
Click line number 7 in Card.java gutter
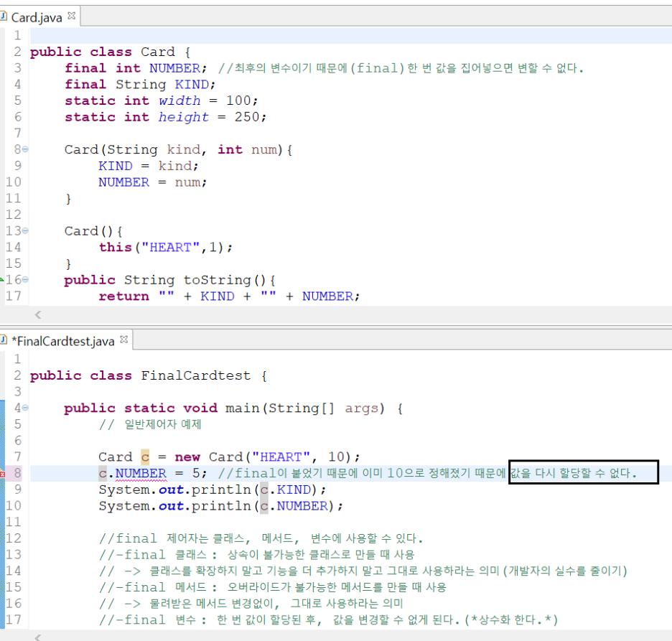pos(17,134)
